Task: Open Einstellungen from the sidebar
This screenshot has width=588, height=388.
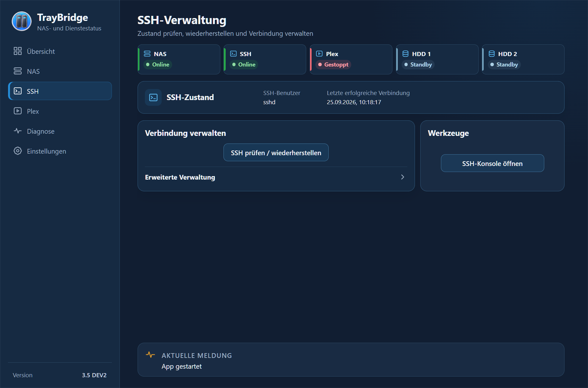Action: click(x=60, y=151)
